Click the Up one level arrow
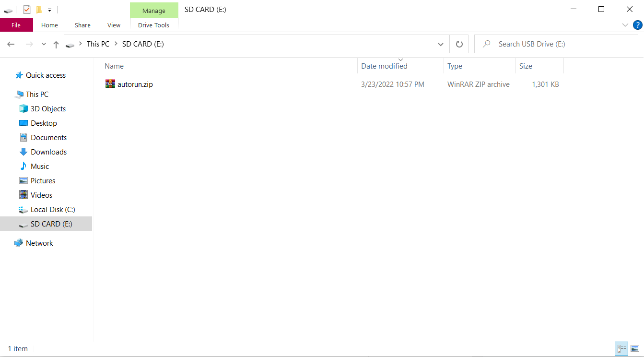 tap(56, 44)
